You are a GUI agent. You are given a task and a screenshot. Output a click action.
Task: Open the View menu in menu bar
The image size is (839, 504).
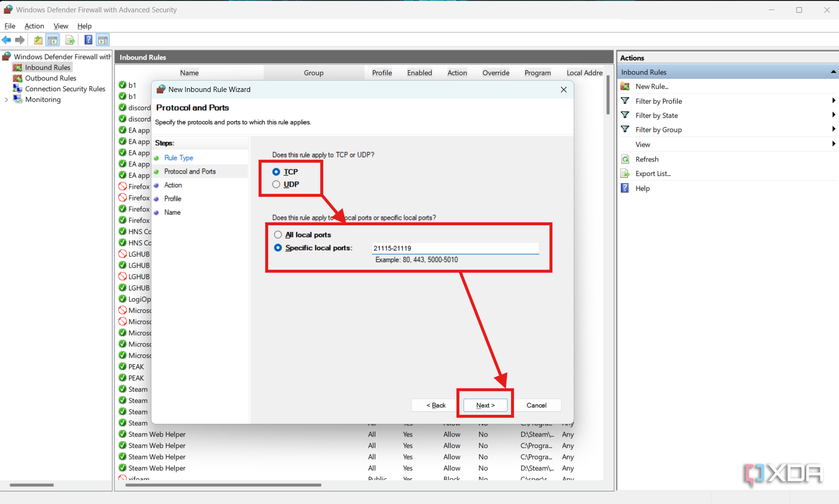click(x=61, y=26)
